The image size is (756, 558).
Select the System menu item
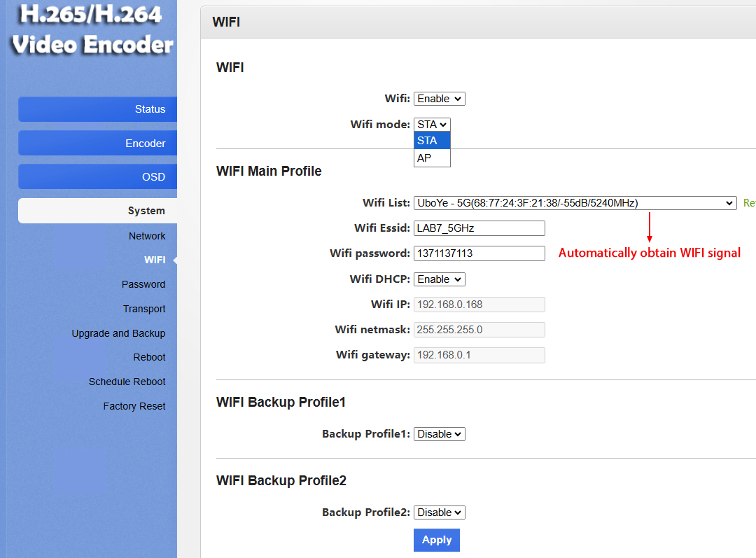pos(98,210)
